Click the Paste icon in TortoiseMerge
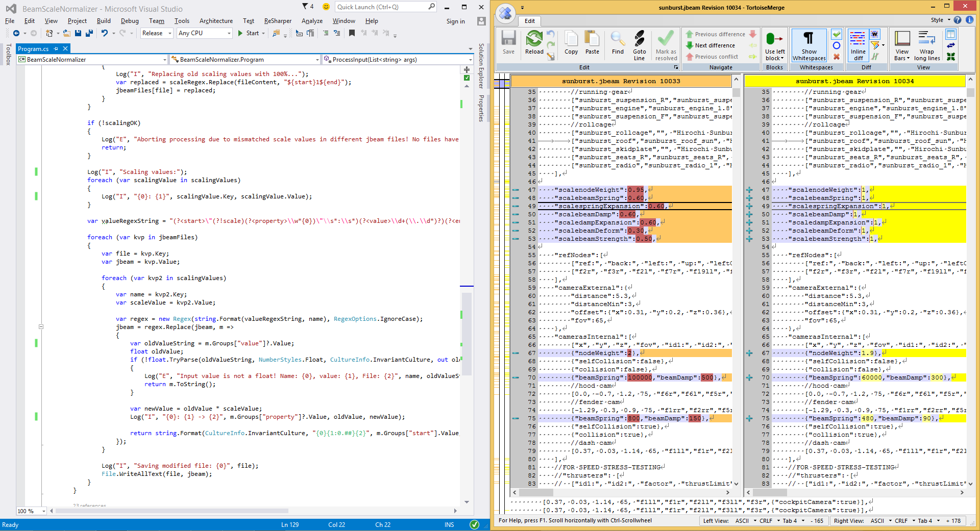The height and width of the screenshot is (531, 980). pos(592,42)
